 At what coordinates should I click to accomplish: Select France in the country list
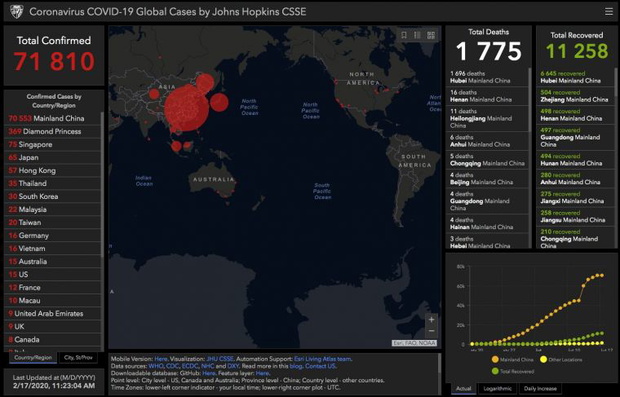click(53, 287)
